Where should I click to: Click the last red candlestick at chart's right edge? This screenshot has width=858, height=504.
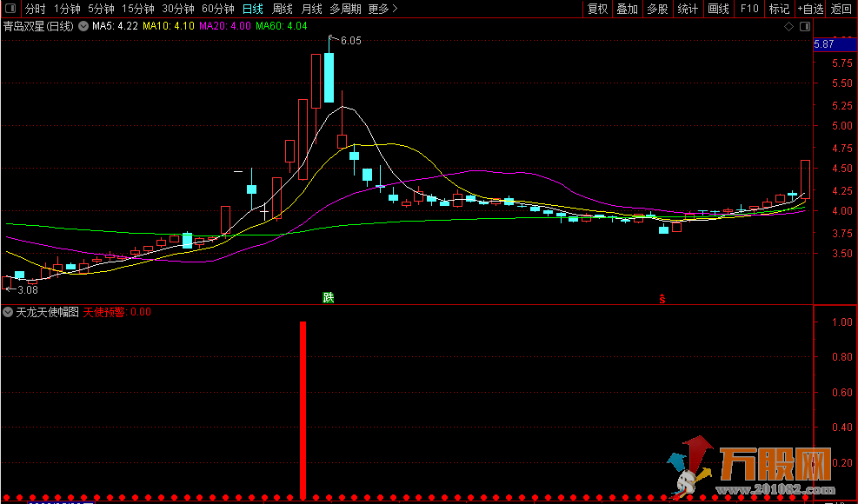(x=806, y=179)
